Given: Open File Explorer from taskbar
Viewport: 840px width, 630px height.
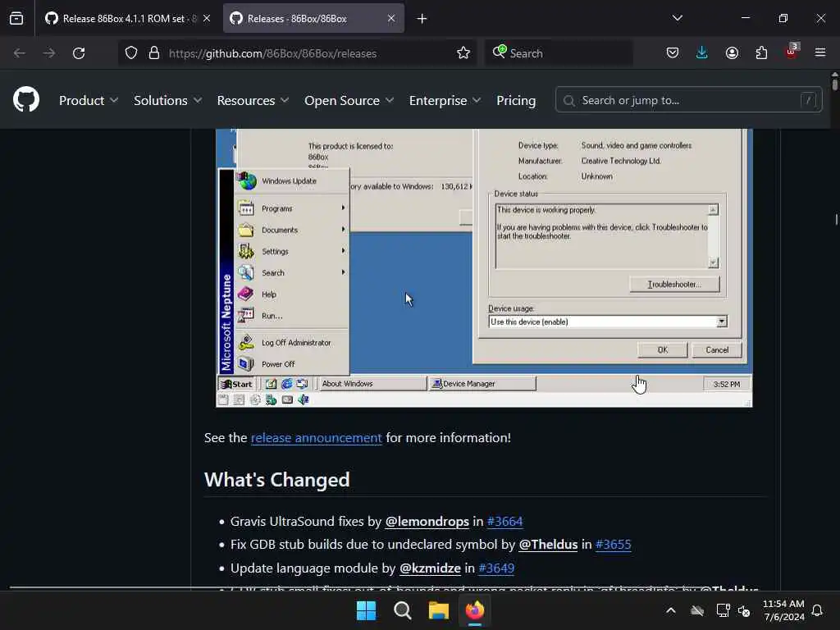Looking at the screenshot, I should pos(439,610).
